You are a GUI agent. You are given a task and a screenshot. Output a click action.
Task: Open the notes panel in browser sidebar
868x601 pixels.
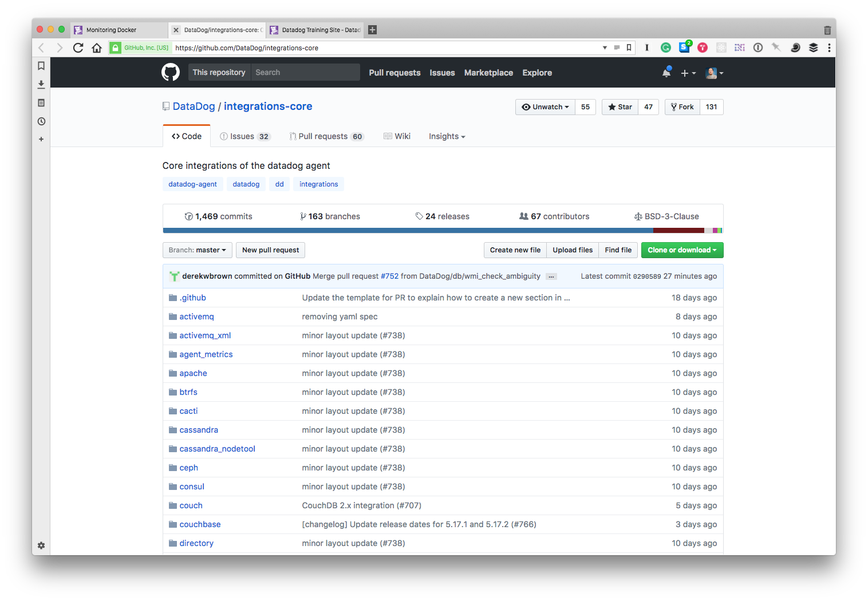pos(41,103)
